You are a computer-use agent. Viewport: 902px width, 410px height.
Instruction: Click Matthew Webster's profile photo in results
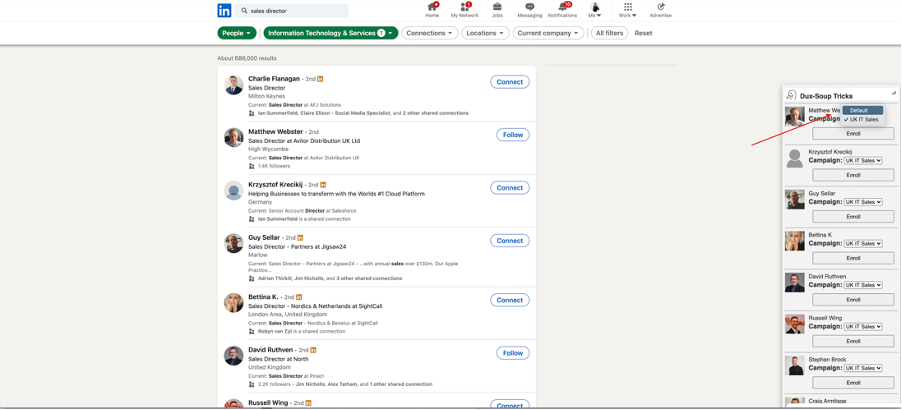click(x=234, y=137)
